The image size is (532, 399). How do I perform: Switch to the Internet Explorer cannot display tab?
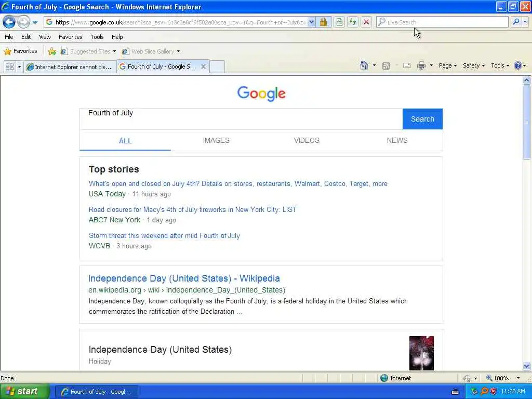tap(70, 67)
